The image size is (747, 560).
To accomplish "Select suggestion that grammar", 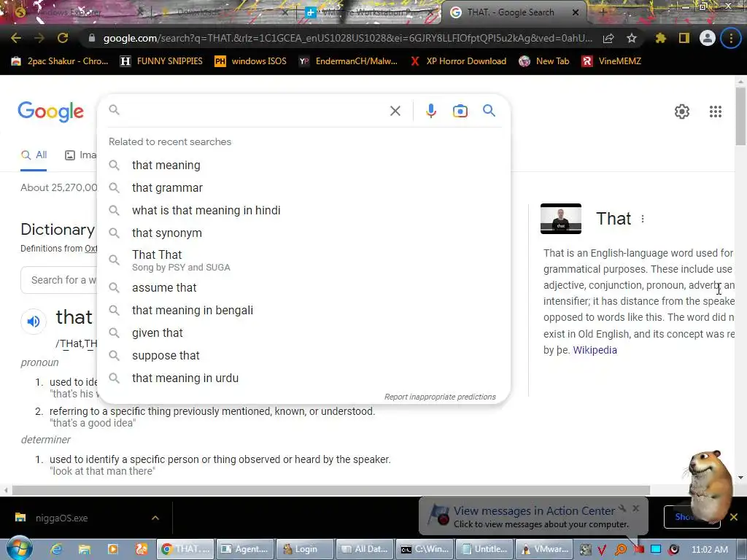I will tap(303, 187).
